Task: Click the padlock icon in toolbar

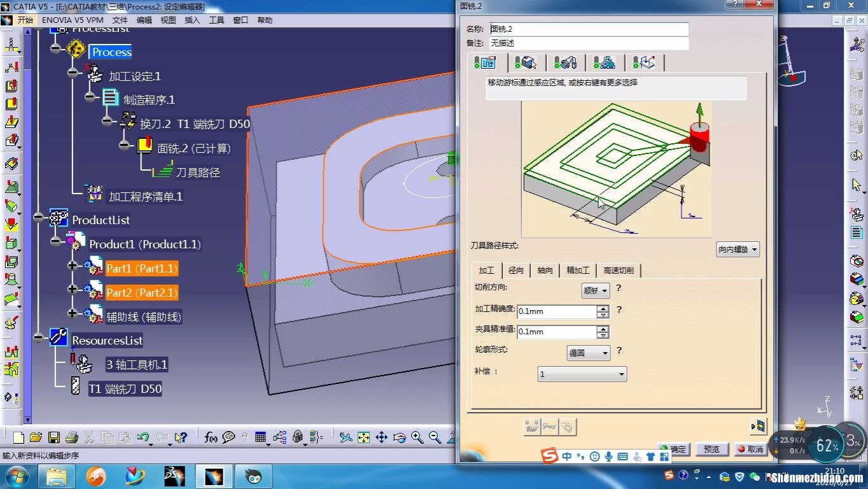Action: [297, 437]
